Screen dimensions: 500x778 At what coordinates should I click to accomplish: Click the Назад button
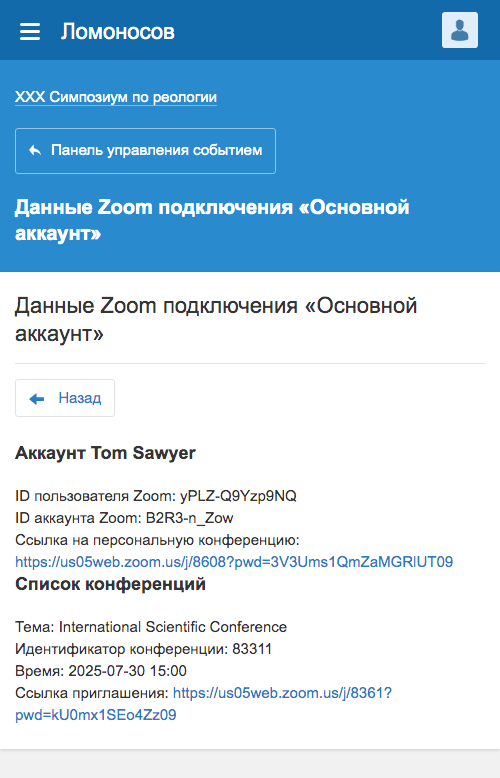pos(65,398)
